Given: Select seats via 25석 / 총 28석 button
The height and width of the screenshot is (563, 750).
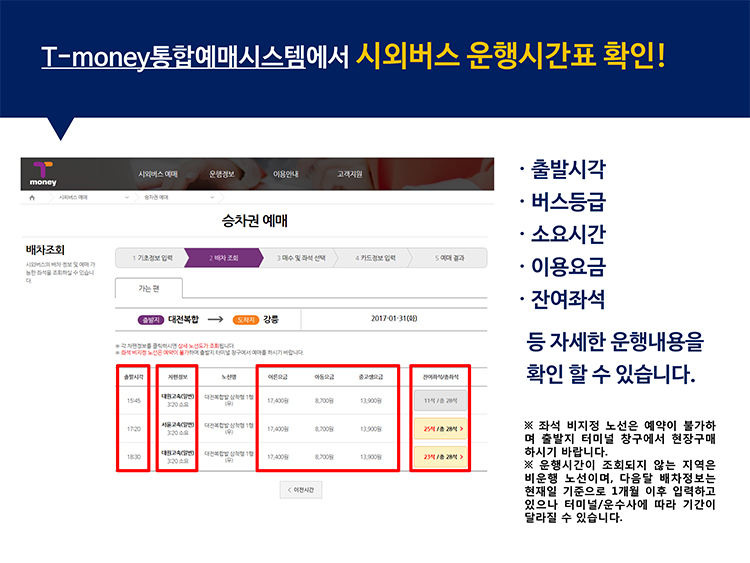Looking at the screenshot, I should click(441, 429).
